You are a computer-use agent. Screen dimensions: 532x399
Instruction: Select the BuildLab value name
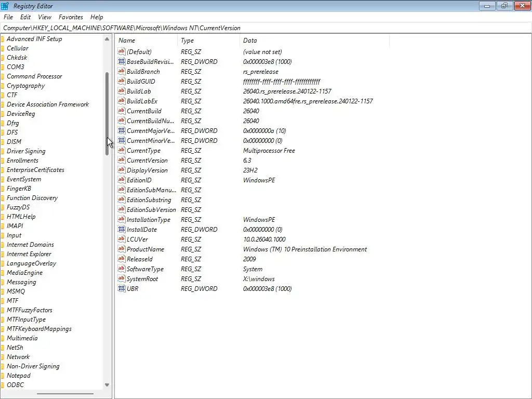click(x=139, y=91)
